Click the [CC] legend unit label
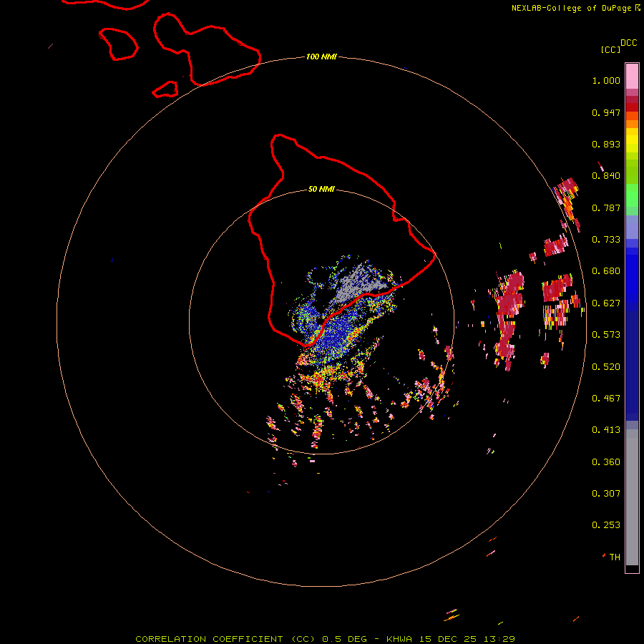The image size is (644, 644). point(610,49)
